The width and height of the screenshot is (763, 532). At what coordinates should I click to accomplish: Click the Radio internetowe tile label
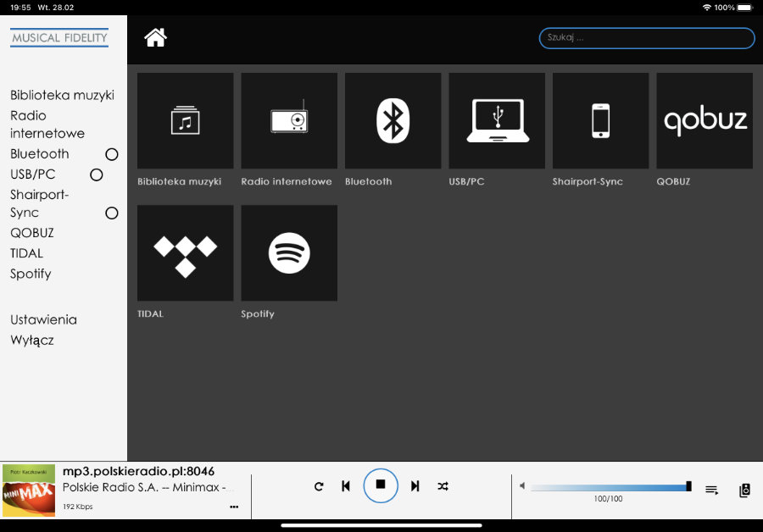287,181
